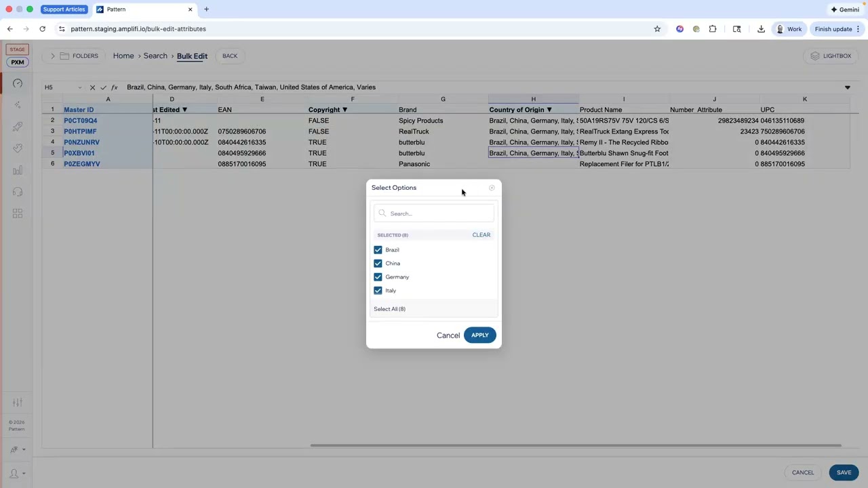The width and height of the screenshot is (868, 488).
Task: Confirm formula edit with checkmark icon
Action: click(x=103, y=87)
